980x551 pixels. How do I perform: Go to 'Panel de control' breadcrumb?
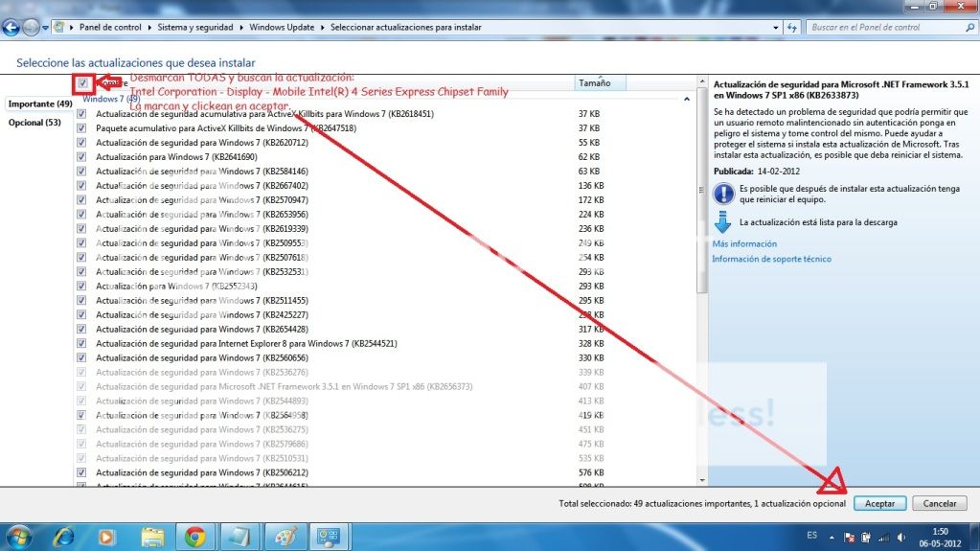[110, 28]
